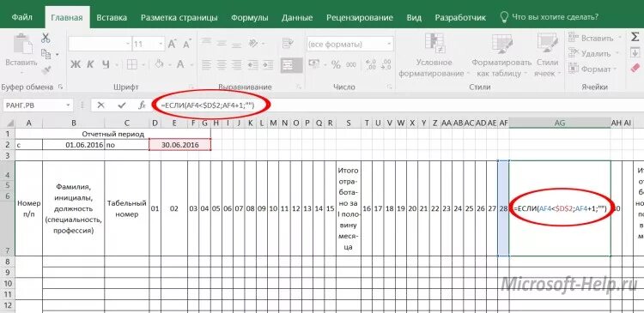Increase font size with larger A icon
This screenshot has width=644, height=313.
pyautogui.click(x=172, y=44)
